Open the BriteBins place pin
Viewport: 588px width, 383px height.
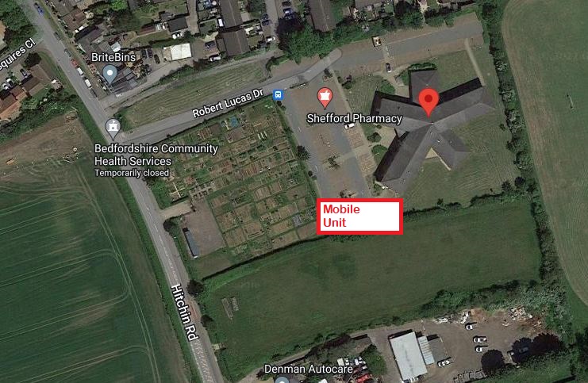(110, 74)
